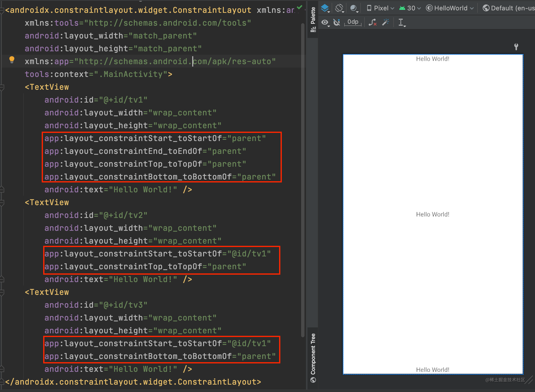The width and height of the screenshot is (535, 392).
Task: Click the night mode icon
Action: pos(354,8)
